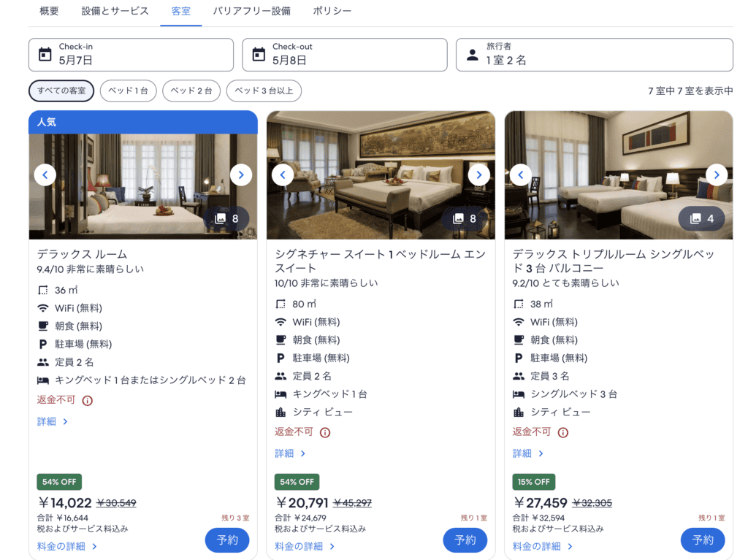Click previous photo arrow on デラックス トリプルルーム photo
The height and width of the screenshot is (560, 748).
(x=520, y=174)
